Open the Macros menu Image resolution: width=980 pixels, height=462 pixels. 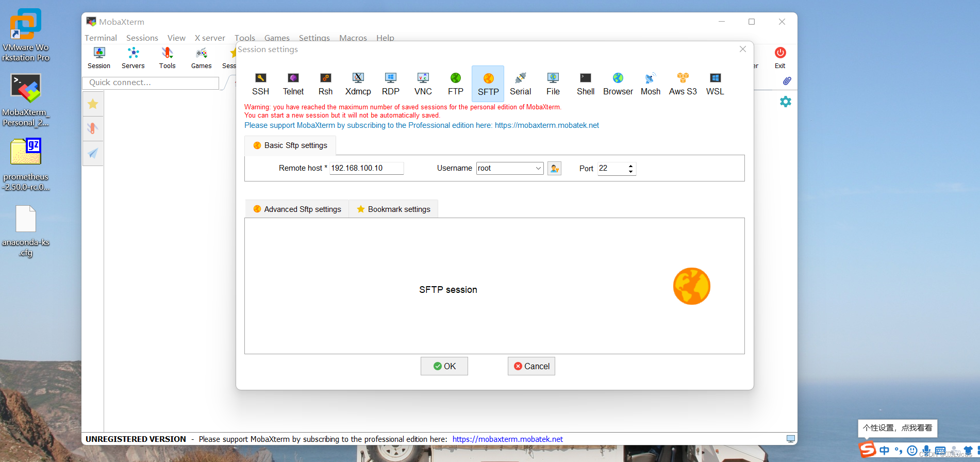pyautogui.click(x=353, y=38)
